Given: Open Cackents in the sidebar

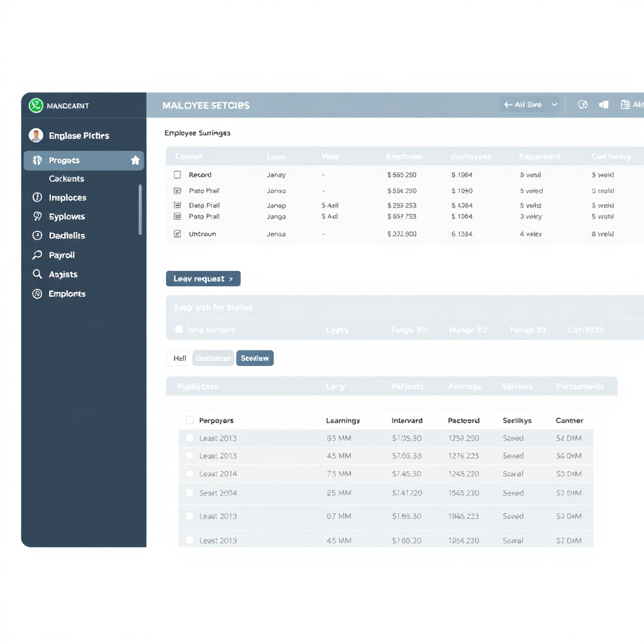Looking at the screenshot, I should [x=66, y=179].
